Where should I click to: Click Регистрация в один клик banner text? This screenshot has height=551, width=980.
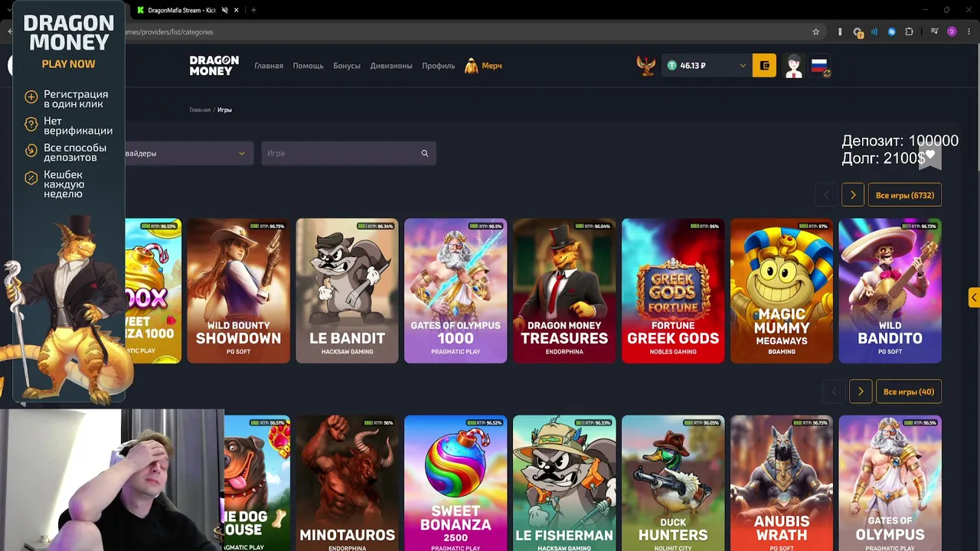click(x=76, y=99)
